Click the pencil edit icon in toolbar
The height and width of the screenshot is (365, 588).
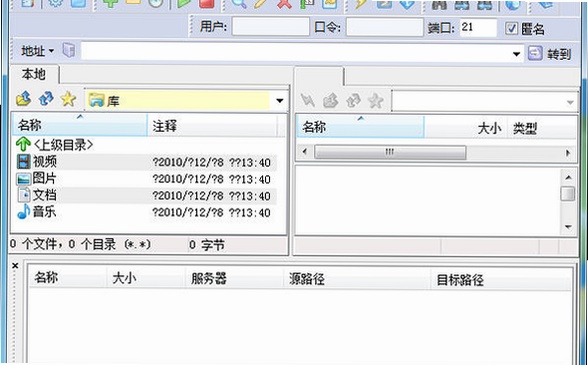tap(261, 3)
